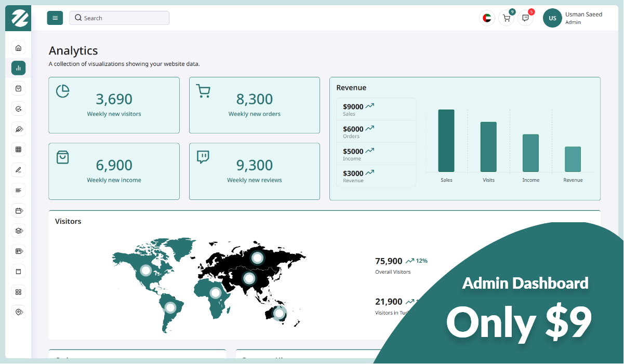Open the Home sidebar icon
The image size is (624, 364).
[18, 47]
